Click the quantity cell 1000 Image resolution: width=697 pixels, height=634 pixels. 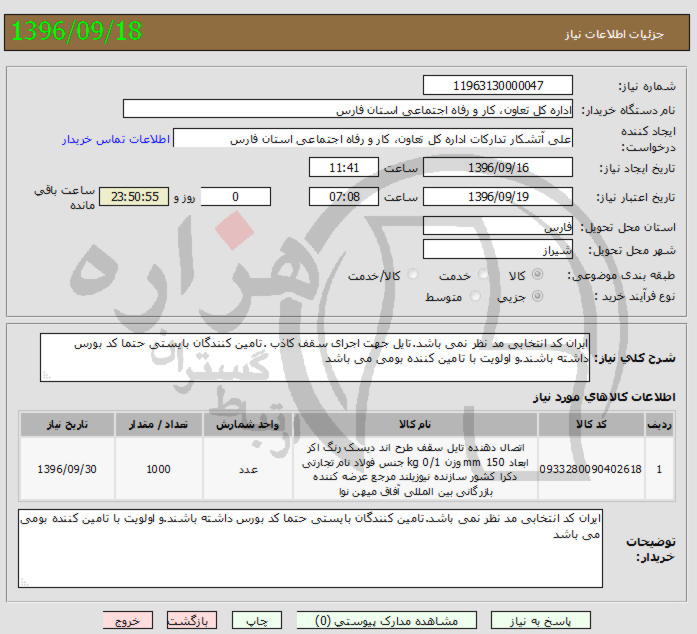pos(159,469)
